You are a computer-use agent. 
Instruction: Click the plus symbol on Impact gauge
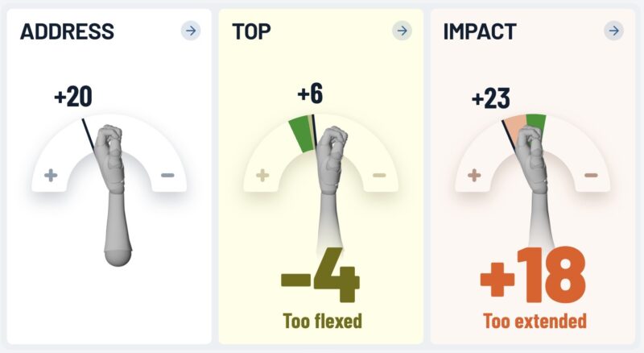(x=474, y=175)
